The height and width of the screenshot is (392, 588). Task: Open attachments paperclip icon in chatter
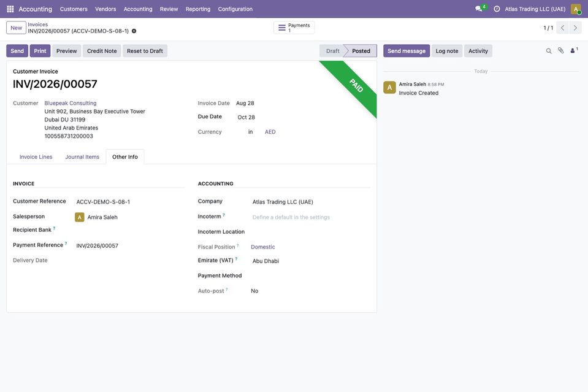pyautogui.click(x=560, y=51)
